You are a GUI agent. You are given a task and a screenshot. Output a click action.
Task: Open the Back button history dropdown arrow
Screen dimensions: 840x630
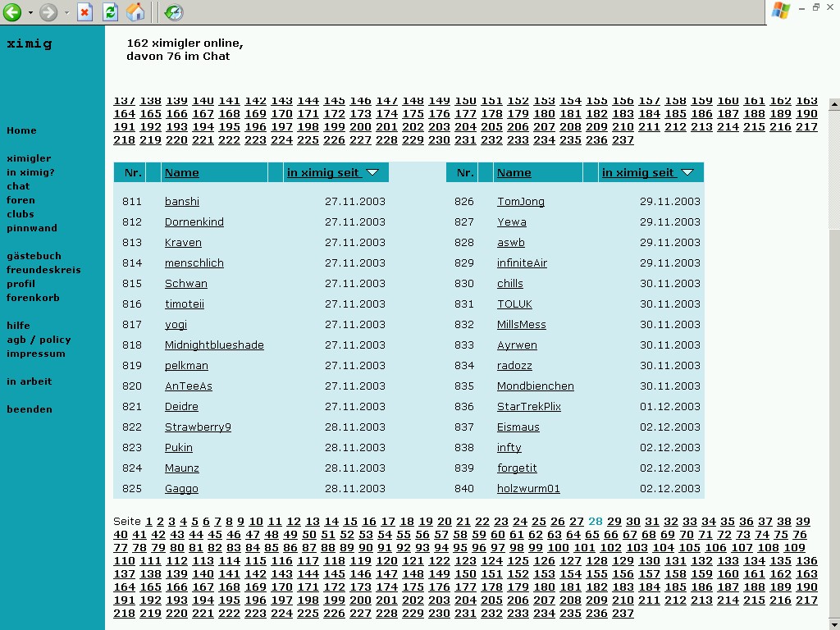(x=30, y=12)
